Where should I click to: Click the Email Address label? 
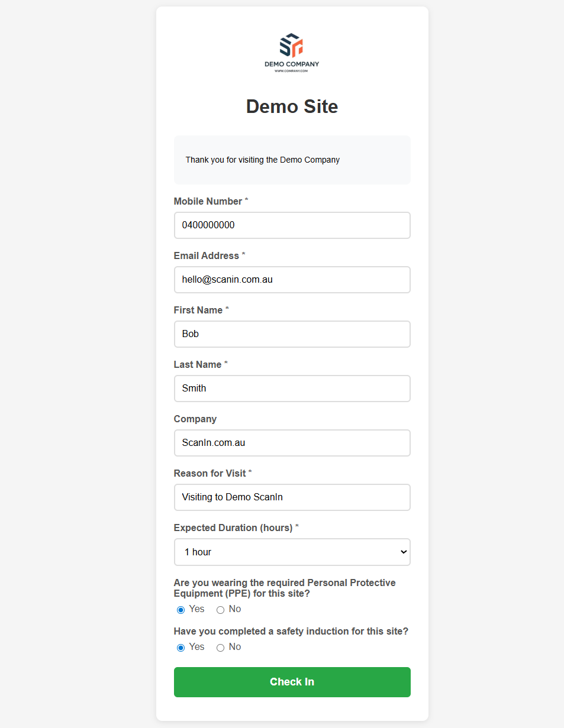[x=206, y=256]
